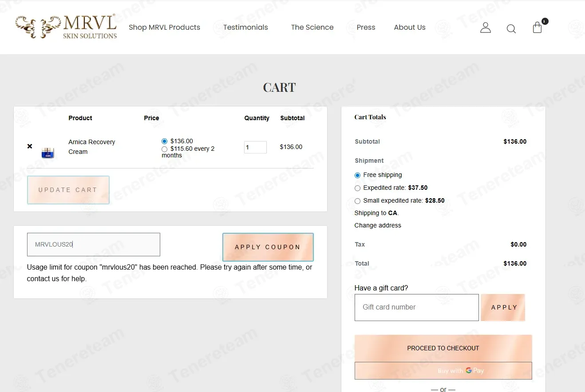Click the CART page heading
The width and height of the screenshot is (585, 392).
click(279, 87)
